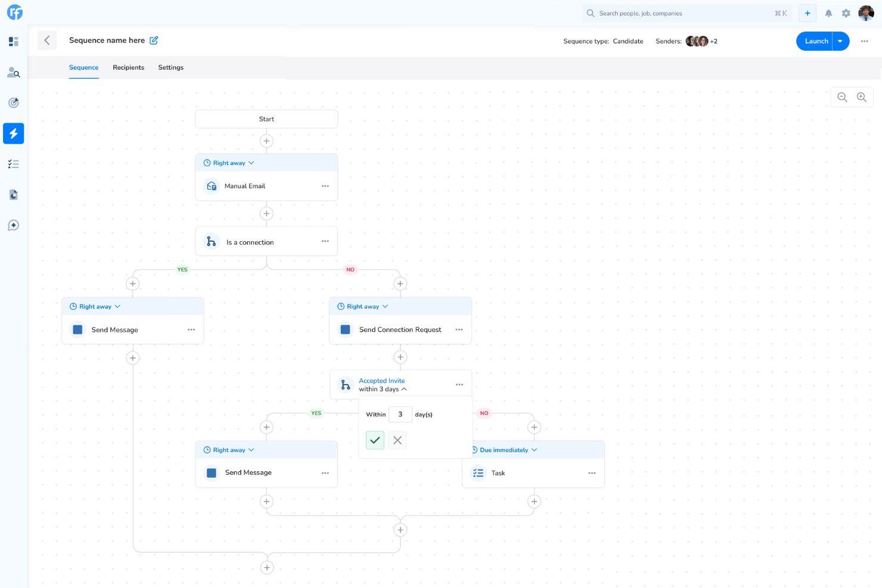Switch to the Settings tab
This screenshot has width=882, height=588.
coord(171,67)
